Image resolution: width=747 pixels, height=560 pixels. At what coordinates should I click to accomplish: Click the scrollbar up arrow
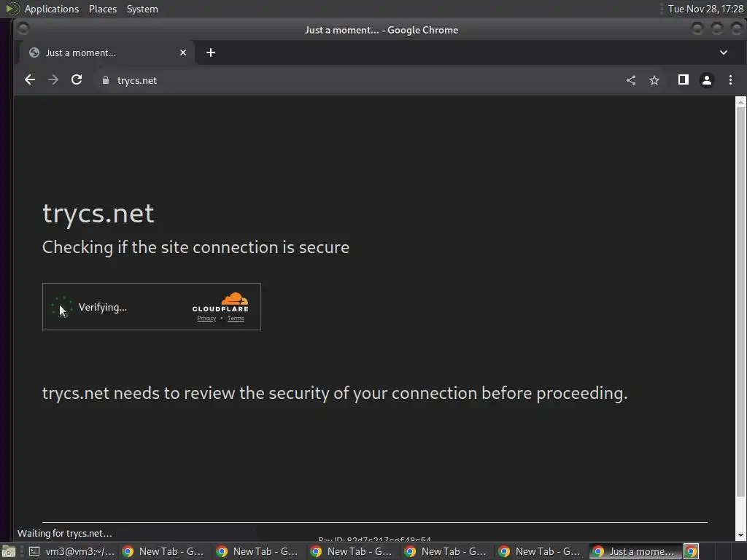click(740, 102)
